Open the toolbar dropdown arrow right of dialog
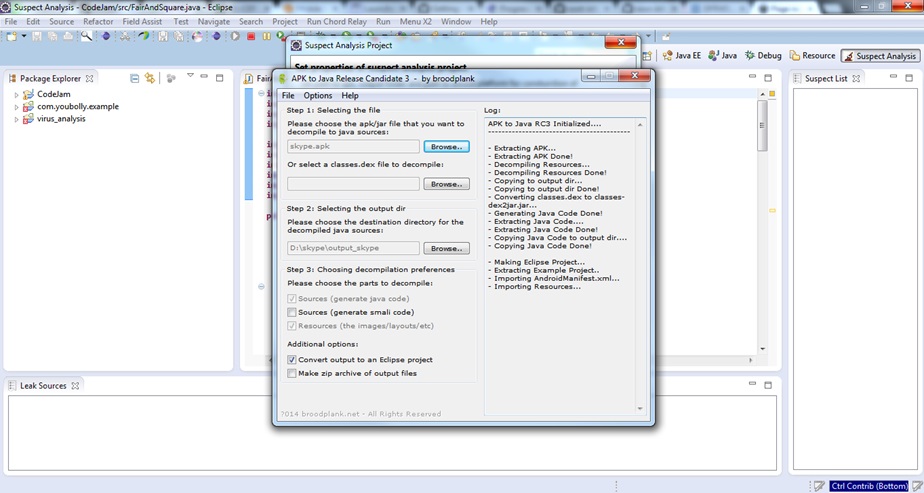 648,36
